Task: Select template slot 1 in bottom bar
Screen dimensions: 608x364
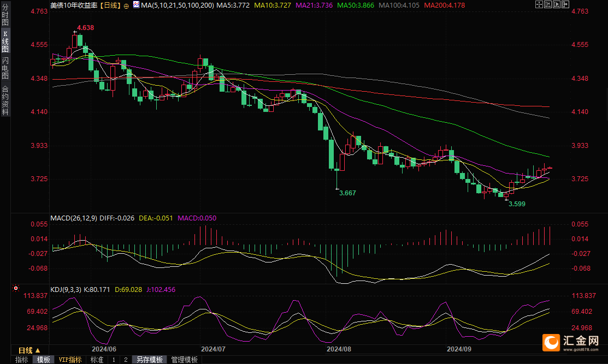Action: click(x=114, y=360)
